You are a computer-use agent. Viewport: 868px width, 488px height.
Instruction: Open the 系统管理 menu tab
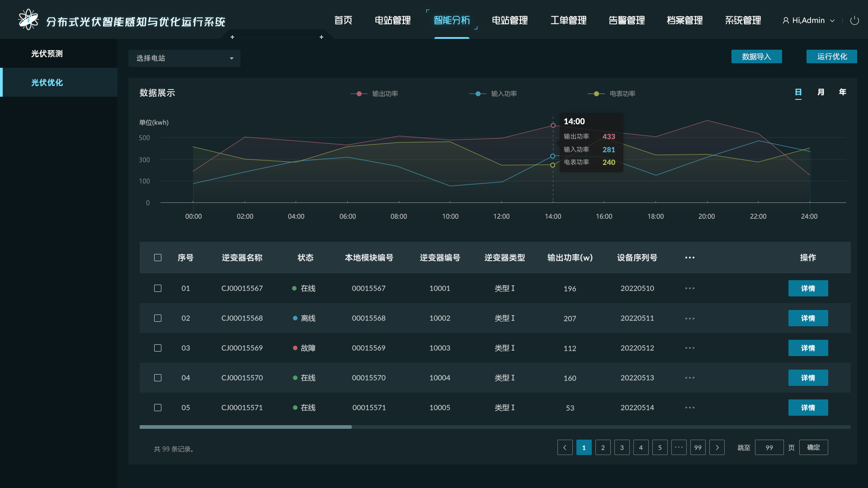(743, 20)
